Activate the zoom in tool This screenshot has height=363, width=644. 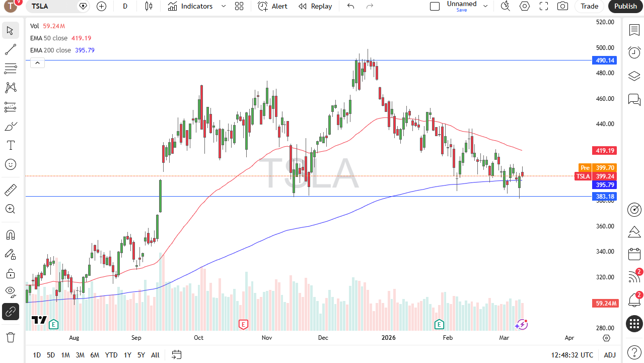click(x=10, y=209)
